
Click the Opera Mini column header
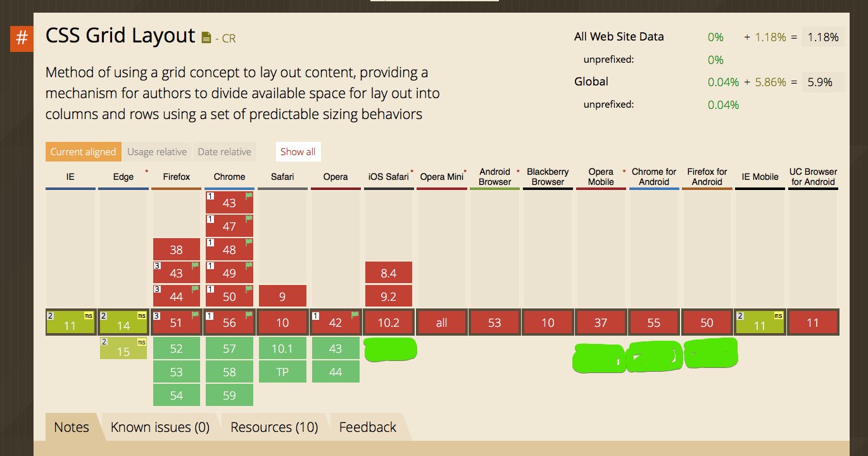point(442,177)
